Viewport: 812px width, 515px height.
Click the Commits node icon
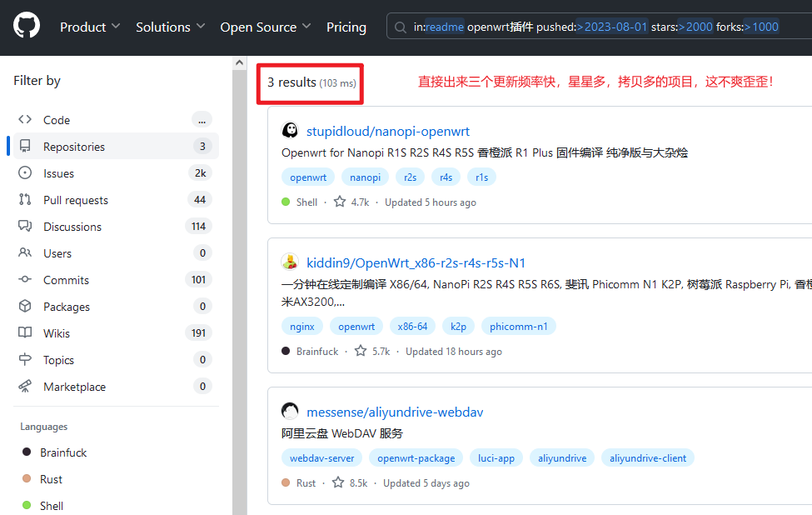(25, 279)
